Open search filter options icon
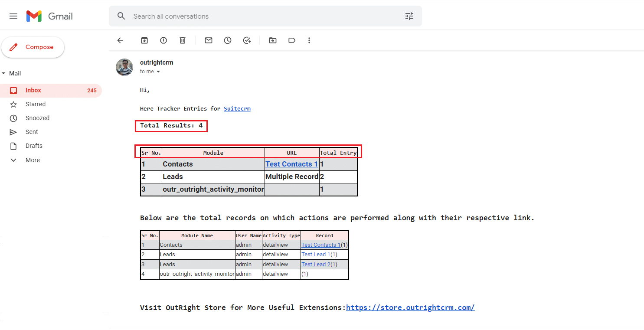The image size is (644, 330). (409, 16)
